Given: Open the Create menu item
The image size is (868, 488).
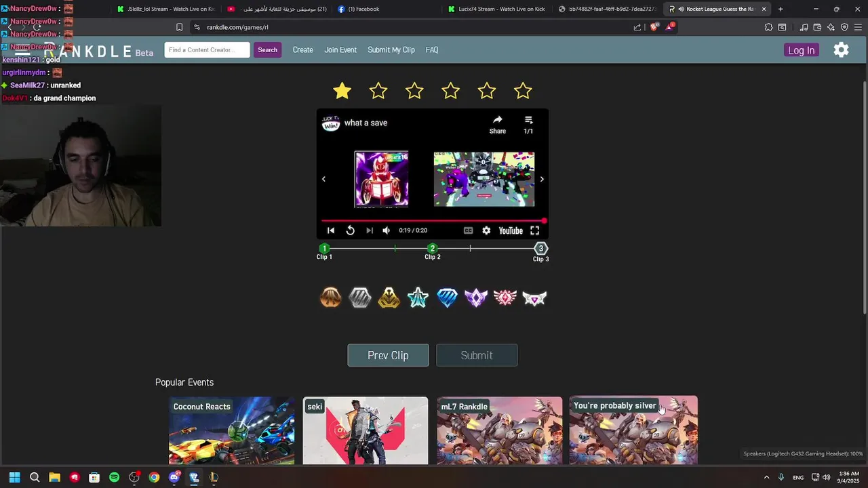Looking at the screenshot, I should tap(302, 49).
